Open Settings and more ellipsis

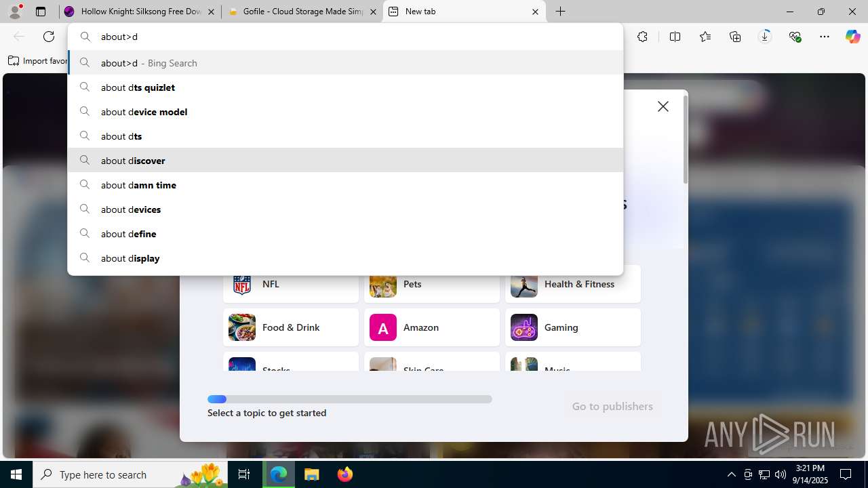click(825, 37)
